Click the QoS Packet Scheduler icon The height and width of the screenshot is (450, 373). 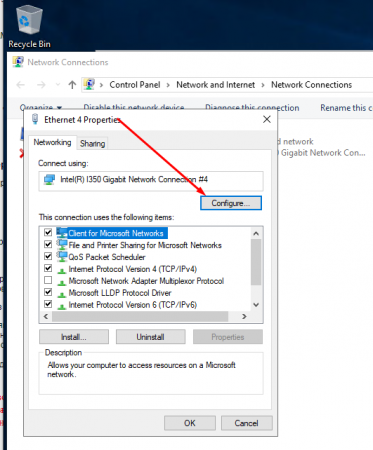(62, 257)
